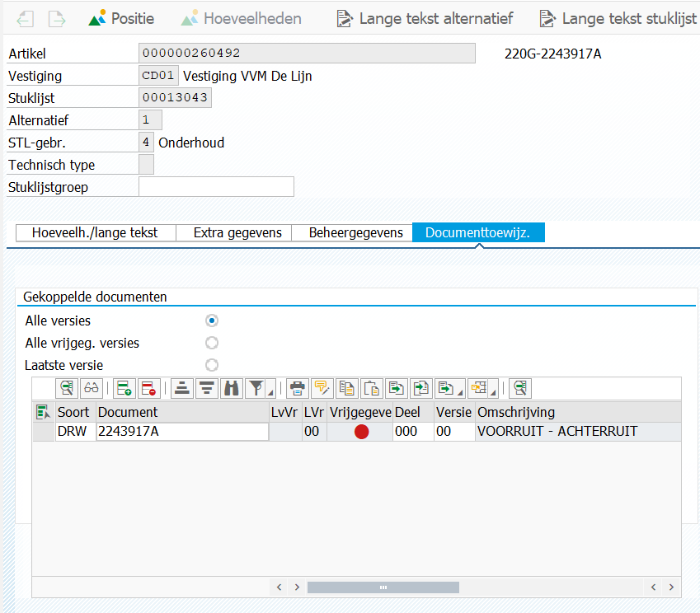Open the export dropdown arrow

point(460,393)
